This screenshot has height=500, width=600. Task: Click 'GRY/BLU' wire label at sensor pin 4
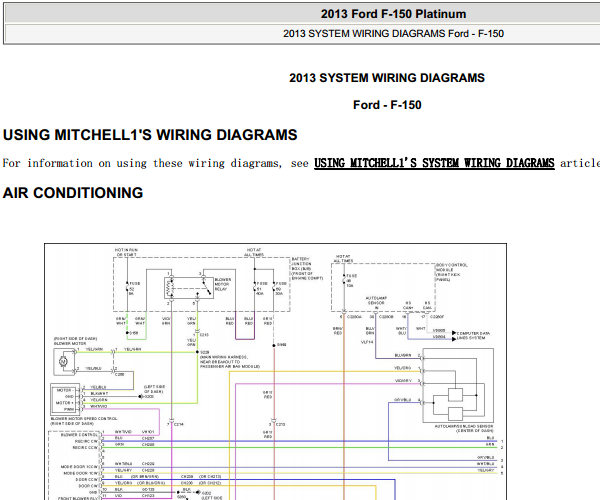click(403, 400)
